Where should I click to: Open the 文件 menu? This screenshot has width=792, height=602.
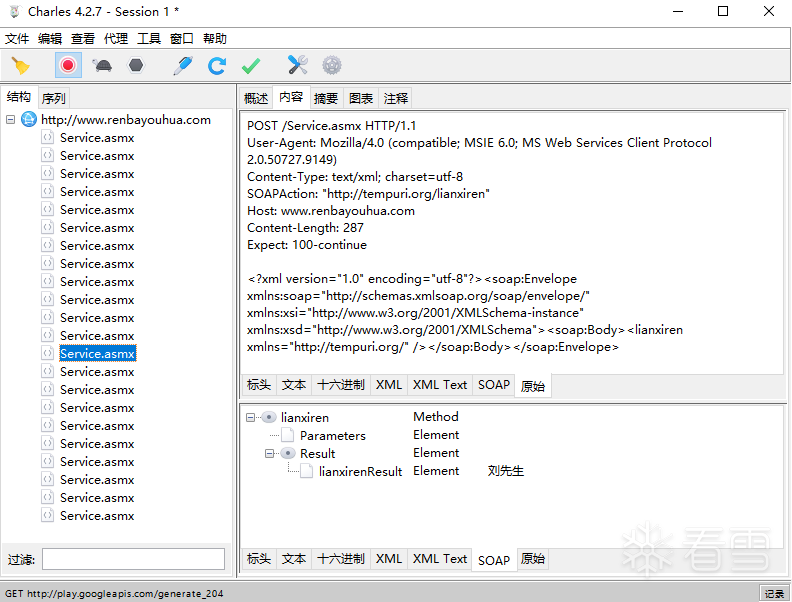tap(17, 39)
